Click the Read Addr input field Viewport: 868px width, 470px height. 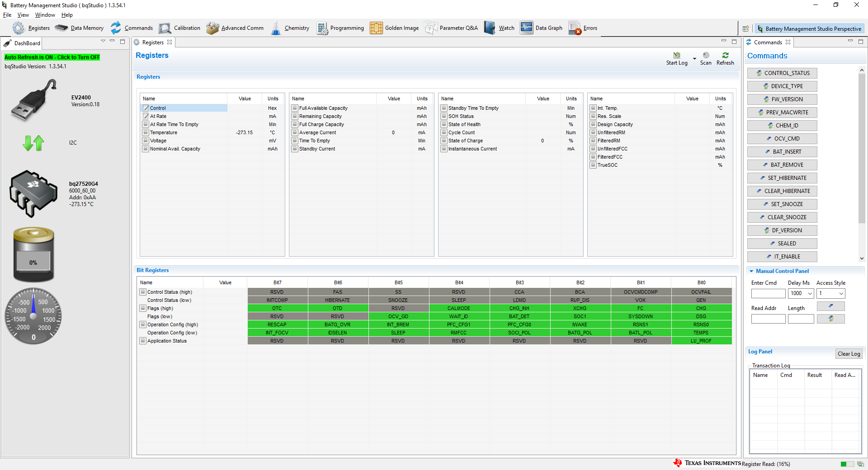pyautogui.click(x=768, y=319)
